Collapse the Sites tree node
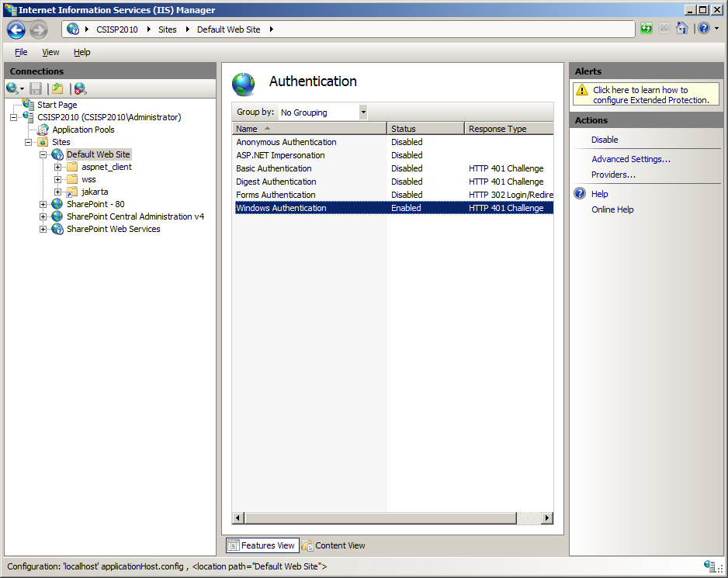 coord(29,142)
